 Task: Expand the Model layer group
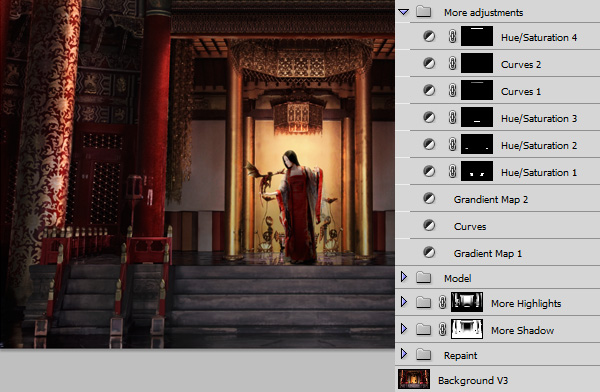pyautogui.click(x=404, y=277)
